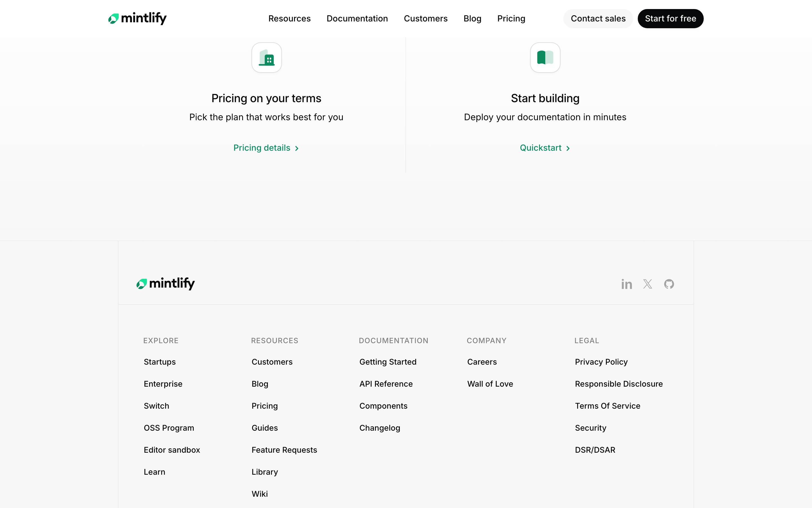This screenshot has height=508, width=812.
Task: Go to Customers in the top navigation
Action: (x=426, y=18)
